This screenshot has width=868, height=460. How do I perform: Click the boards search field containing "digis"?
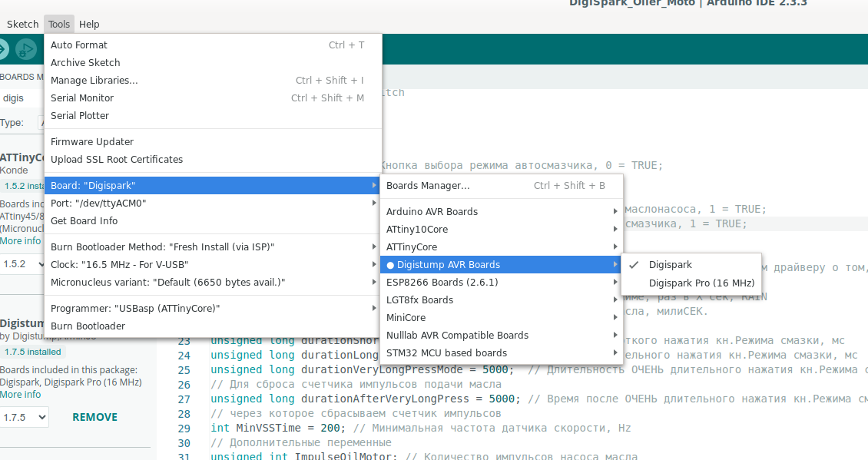[x=22, y=98]
